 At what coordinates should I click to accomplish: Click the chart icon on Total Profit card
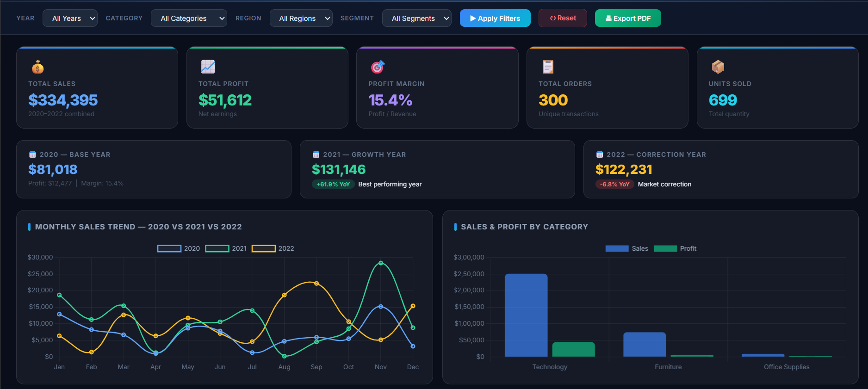pyautogui.click(x=208, y=67)
